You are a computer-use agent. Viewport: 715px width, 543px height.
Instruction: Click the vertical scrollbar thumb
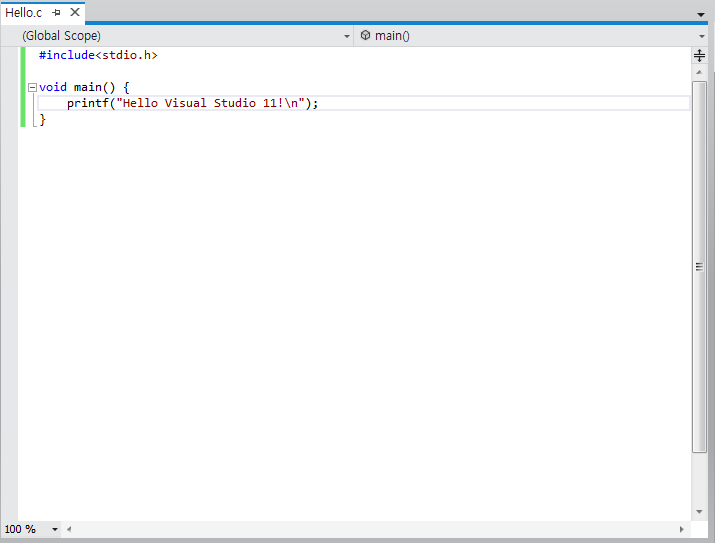(x=699, y=267)
